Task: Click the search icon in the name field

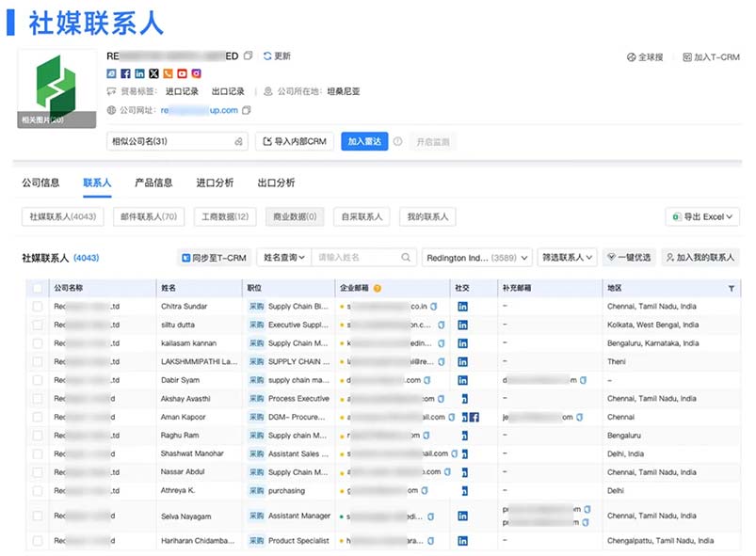Action: pyautogui.click(x=407, y=258)
